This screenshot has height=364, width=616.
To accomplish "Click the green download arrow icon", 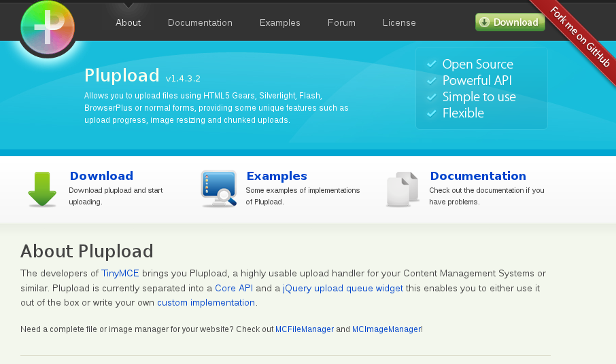I will (x=42, y=189).
